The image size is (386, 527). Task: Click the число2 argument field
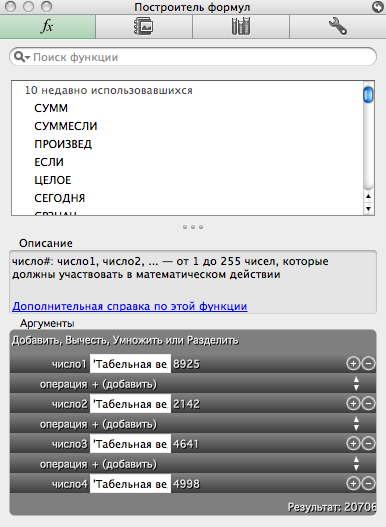point(130,404)
